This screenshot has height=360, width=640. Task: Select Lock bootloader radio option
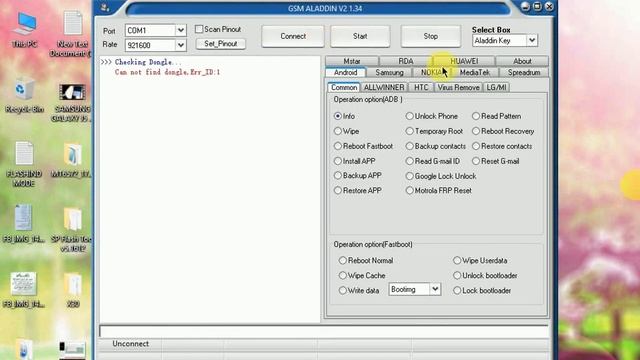[457, 291]
